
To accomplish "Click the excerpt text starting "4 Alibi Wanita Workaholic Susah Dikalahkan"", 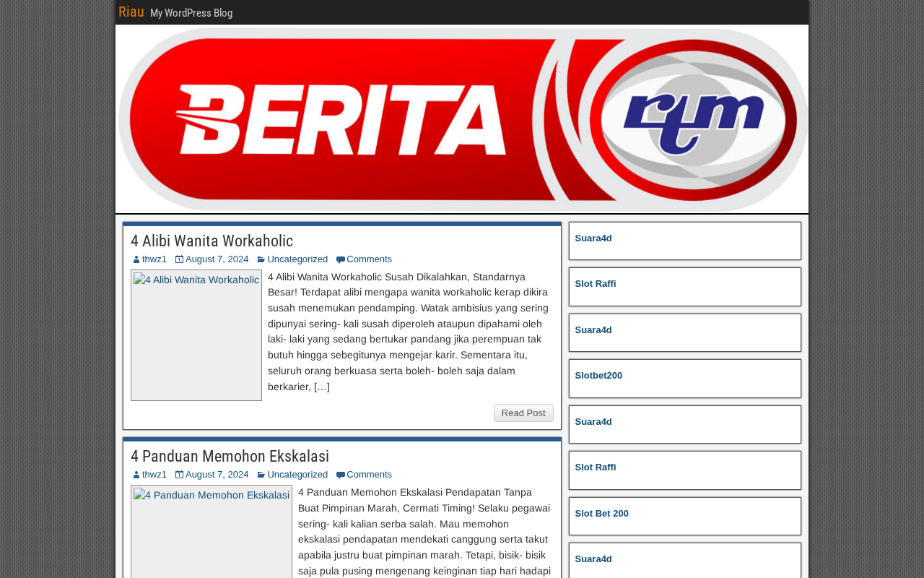I will click(409, 332).
